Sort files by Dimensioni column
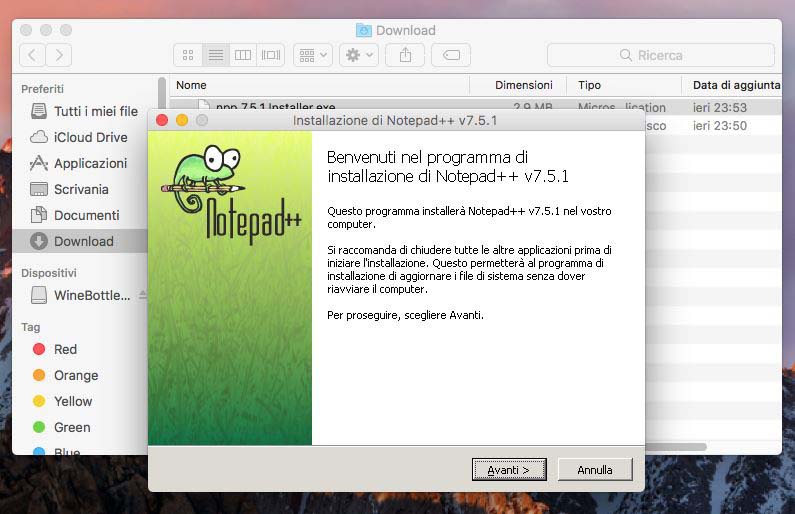Image resolution: width=795 pixels, height=514 pixels. 518,85
